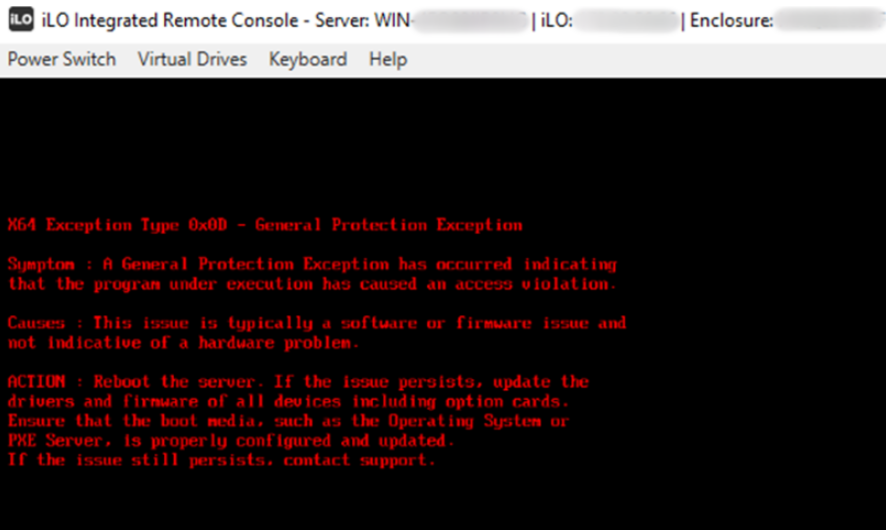Open the Virtual Drives menu
Image resolution: width=886 pixels, height=530 pixels.
192,59
